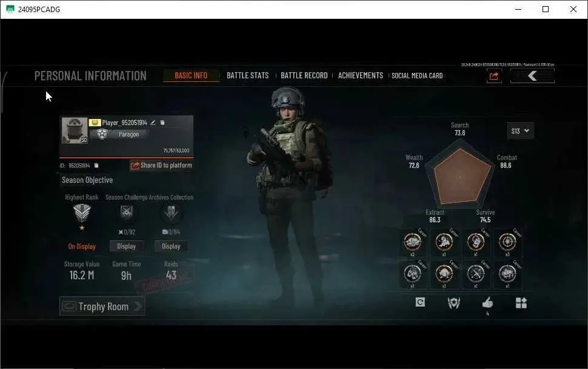Click the Combat 88.6 stat
588x369 pixels.
pos(506,161)
